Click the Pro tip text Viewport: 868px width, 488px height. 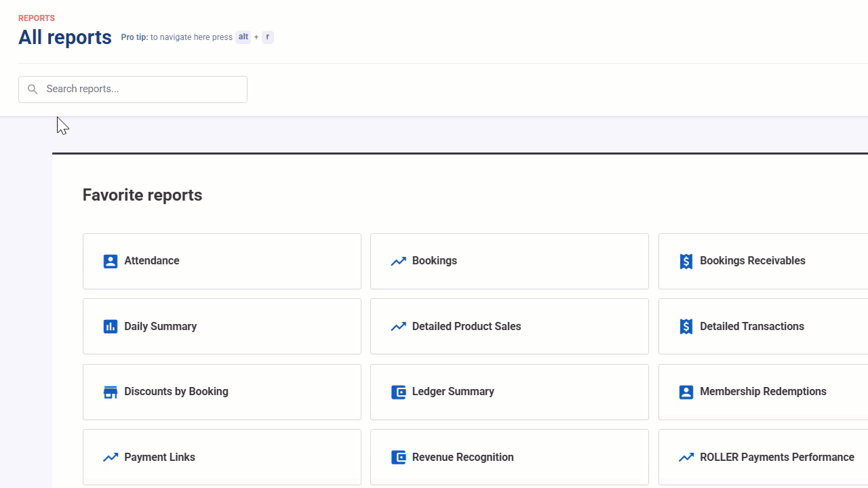coord(176,37)
